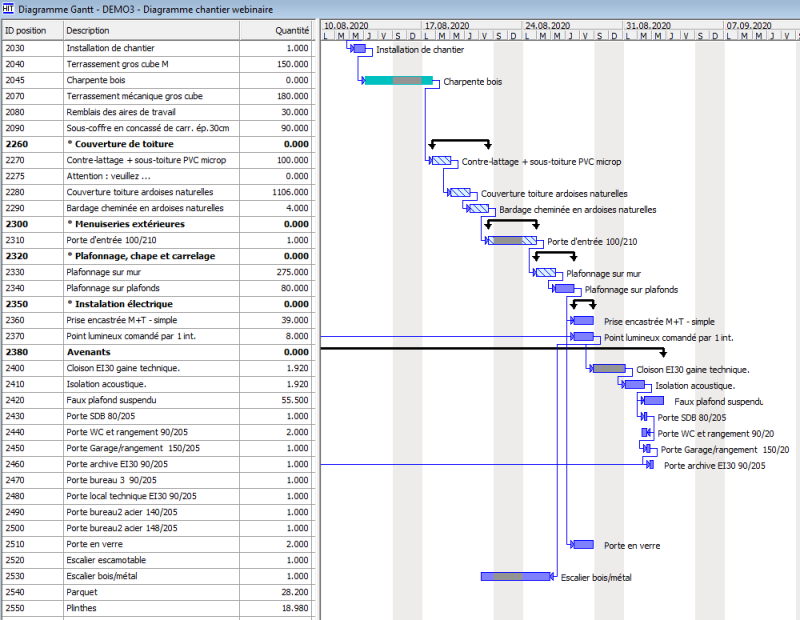
Task: Click the ID position column header
Action: click(30, 31)
